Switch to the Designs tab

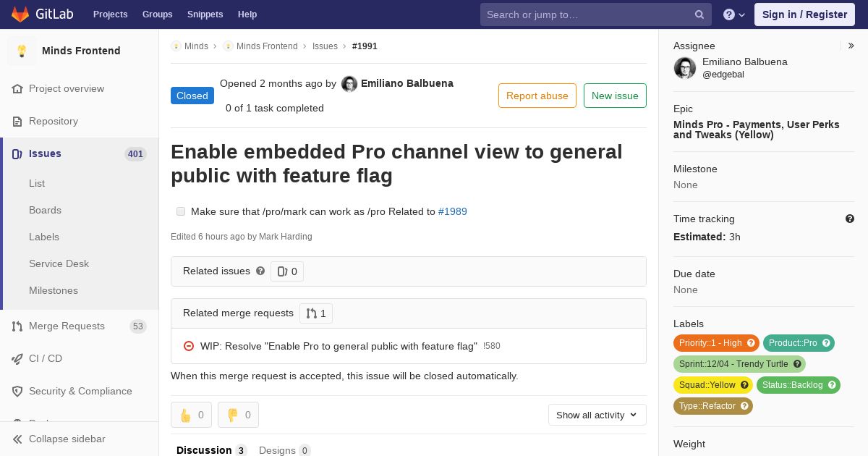coord(284,450)
